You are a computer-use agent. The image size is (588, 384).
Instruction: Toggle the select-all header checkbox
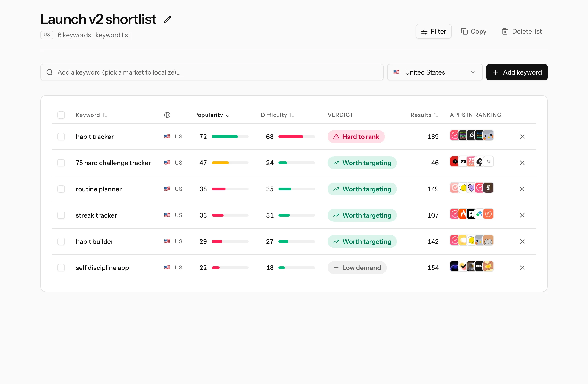(61, 115)
